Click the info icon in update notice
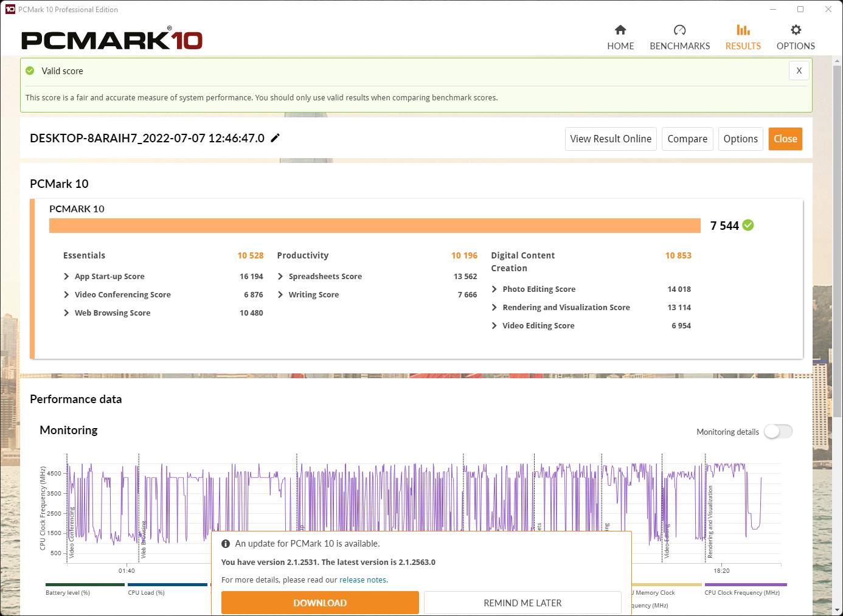 click(226, 544)
